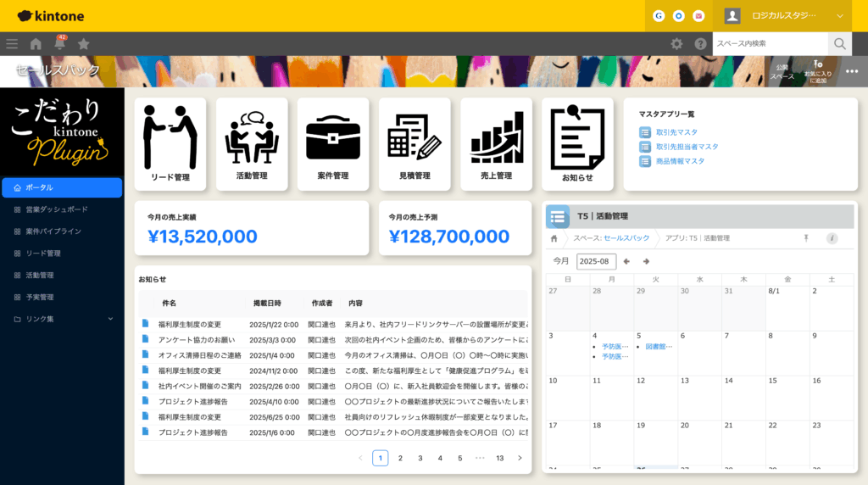Open the 案件管理 briefcase tile
This screenshot has width=868, height=485.
(x=332, y=143)
